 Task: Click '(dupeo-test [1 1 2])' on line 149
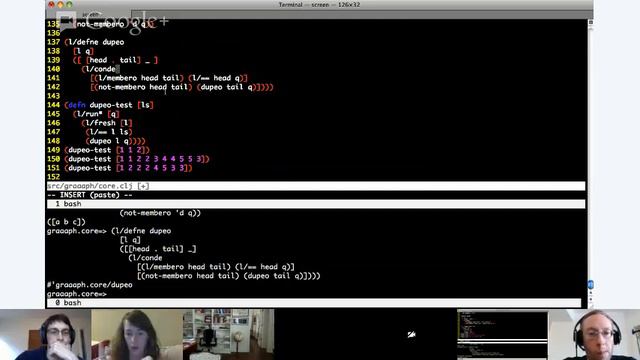coord(107,150)
